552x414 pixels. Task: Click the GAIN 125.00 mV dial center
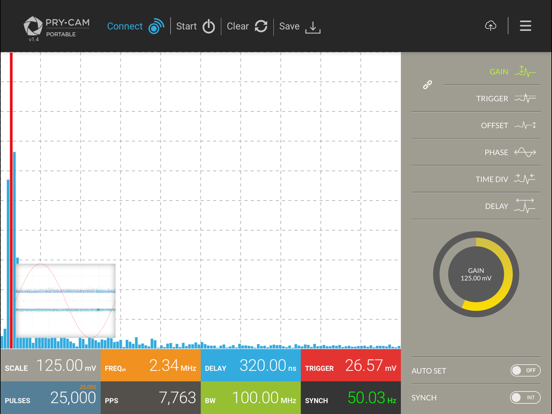(476, 274)
